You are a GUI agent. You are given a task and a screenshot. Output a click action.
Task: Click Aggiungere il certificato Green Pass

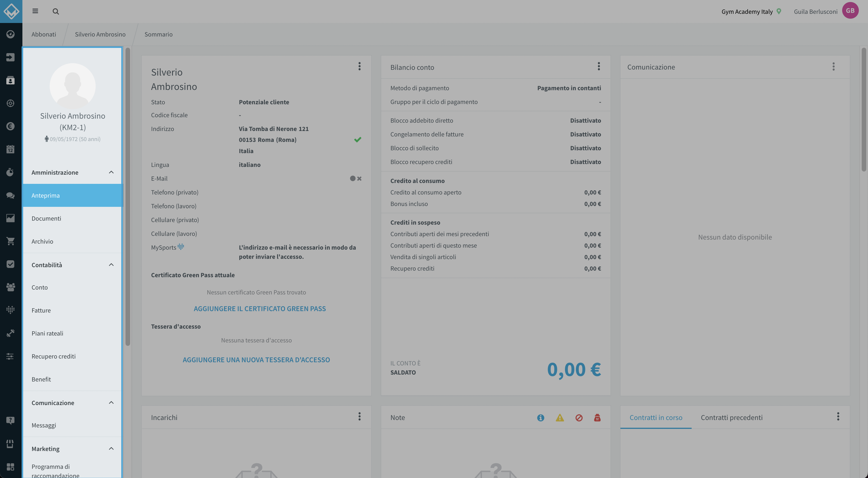259,309
